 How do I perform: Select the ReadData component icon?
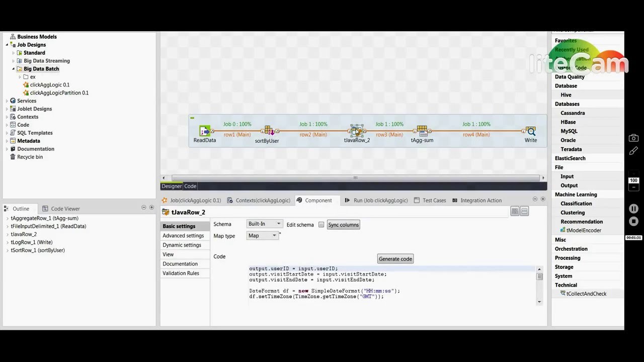[204, 131]
